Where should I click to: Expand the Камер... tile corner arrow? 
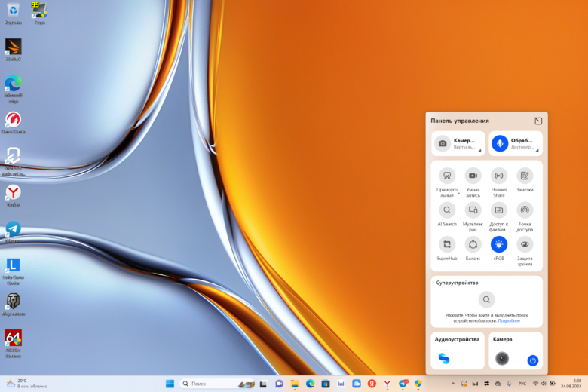pyautogui.click(x=479, y=151)
